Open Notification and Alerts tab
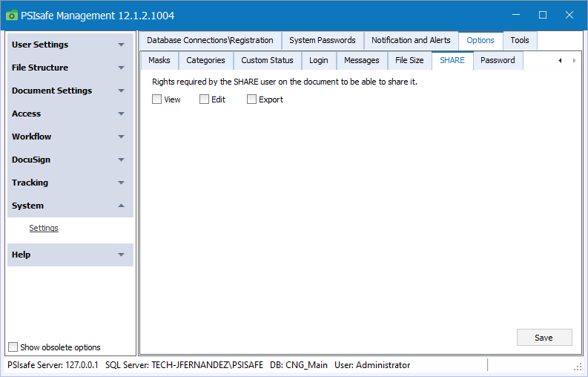This screenshot has height=377, width=588. (x=411, y=40)
